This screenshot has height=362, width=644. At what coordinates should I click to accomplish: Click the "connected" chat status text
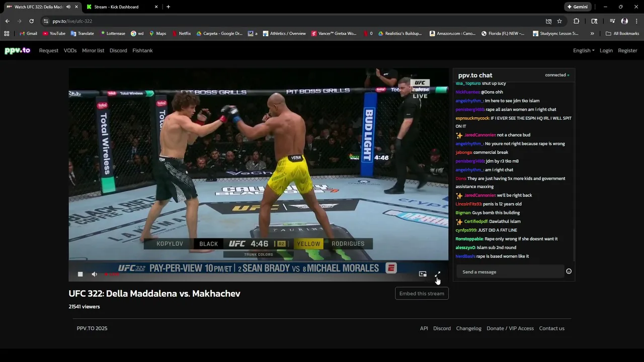click(x=555, y=75)
